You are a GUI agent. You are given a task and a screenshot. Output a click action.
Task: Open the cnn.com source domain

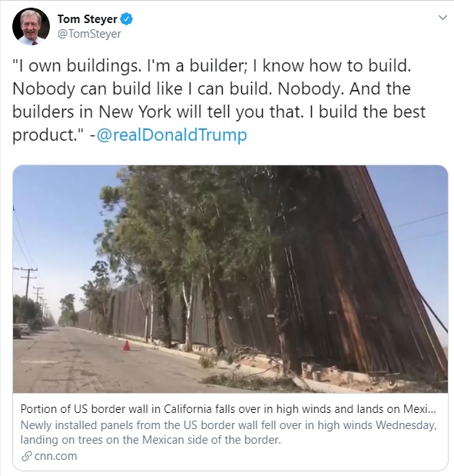click(x=56, y=456)
